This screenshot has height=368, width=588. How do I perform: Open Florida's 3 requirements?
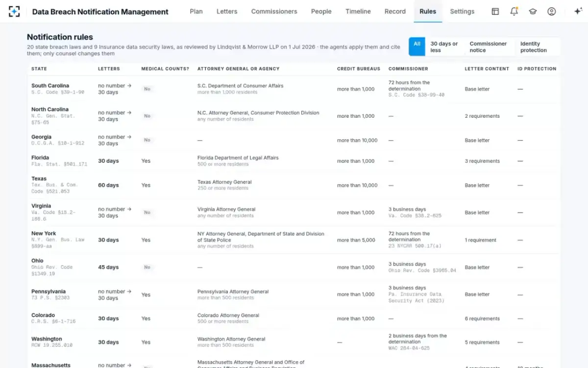(x=482, y=161)
